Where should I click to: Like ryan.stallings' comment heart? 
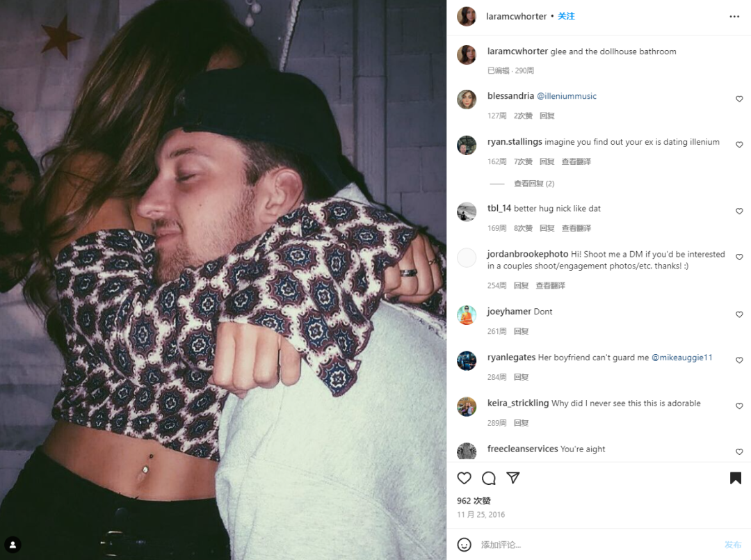[x=739, y=145]
